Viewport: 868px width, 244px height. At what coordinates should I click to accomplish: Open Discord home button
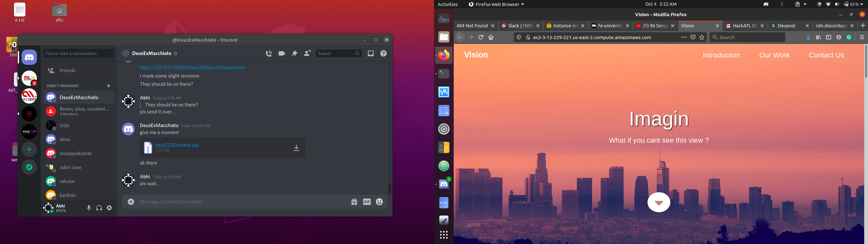tap(29, 58)
